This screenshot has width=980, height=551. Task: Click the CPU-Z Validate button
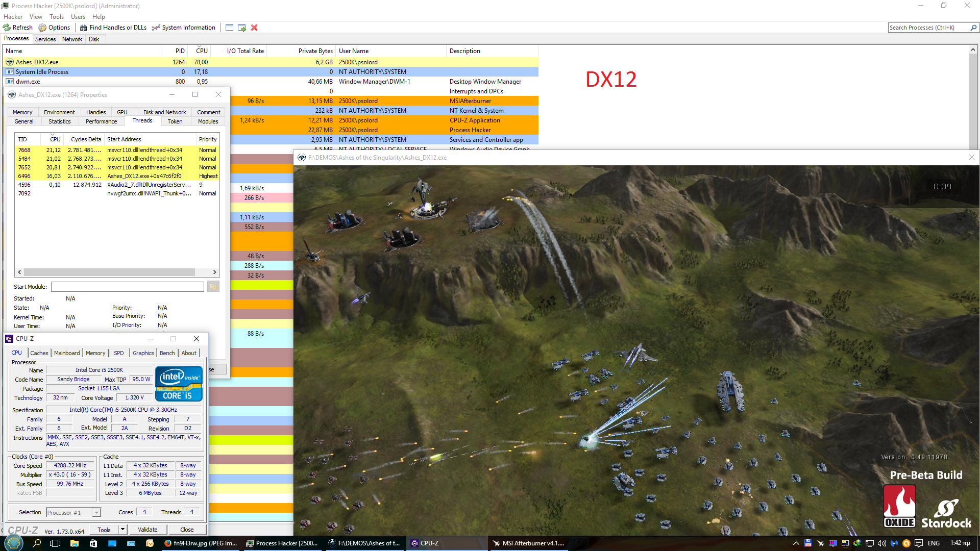click(148, 530)
